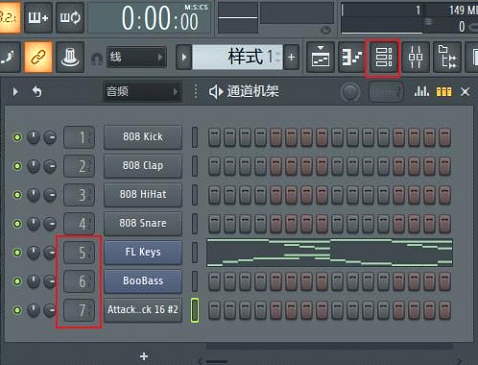Mute the BooBass channel
The height and width of the screenshot is (365, 478).
(x=17, y=281)
